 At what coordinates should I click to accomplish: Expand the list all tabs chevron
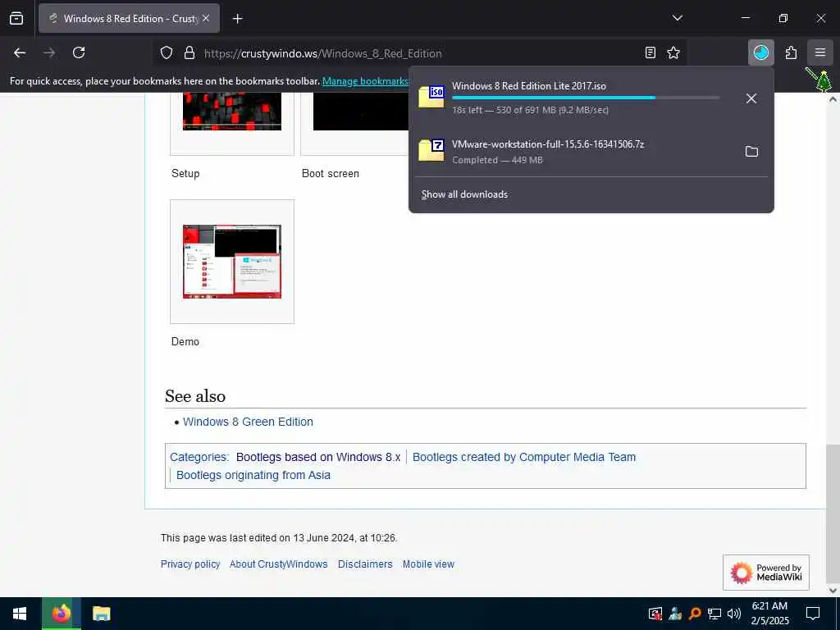point(677,18)
